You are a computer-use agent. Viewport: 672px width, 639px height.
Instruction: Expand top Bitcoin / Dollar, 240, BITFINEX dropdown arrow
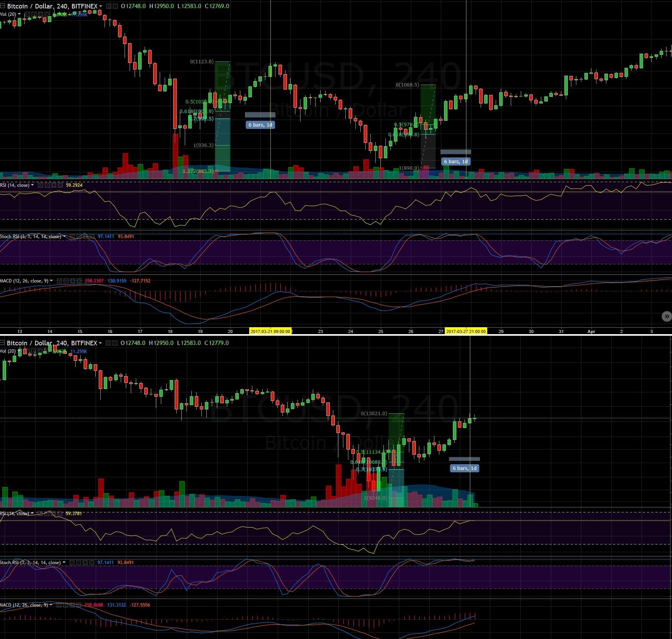coord(101,6)
